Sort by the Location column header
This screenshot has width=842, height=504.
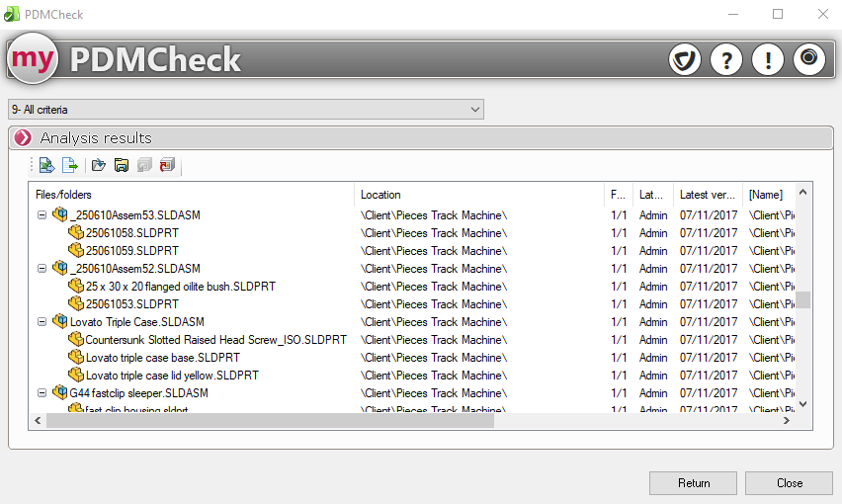(x=478, y=195)
